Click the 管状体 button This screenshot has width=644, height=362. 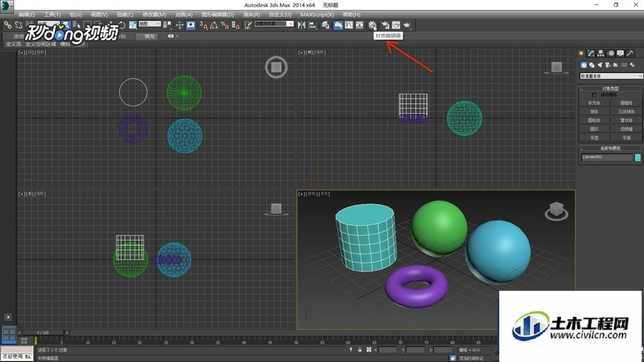pos(626,120)
